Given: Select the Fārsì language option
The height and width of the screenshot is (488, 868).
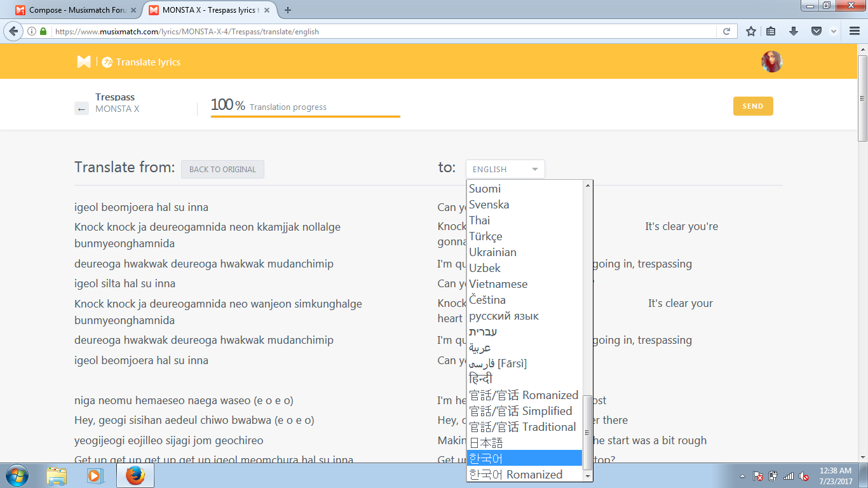Looking at the screenshot, I should coord(525,363).
